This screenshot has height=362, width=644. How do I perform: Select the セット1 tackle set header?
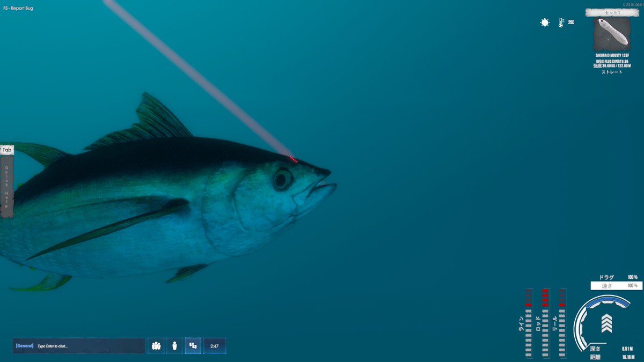(611, 12)
